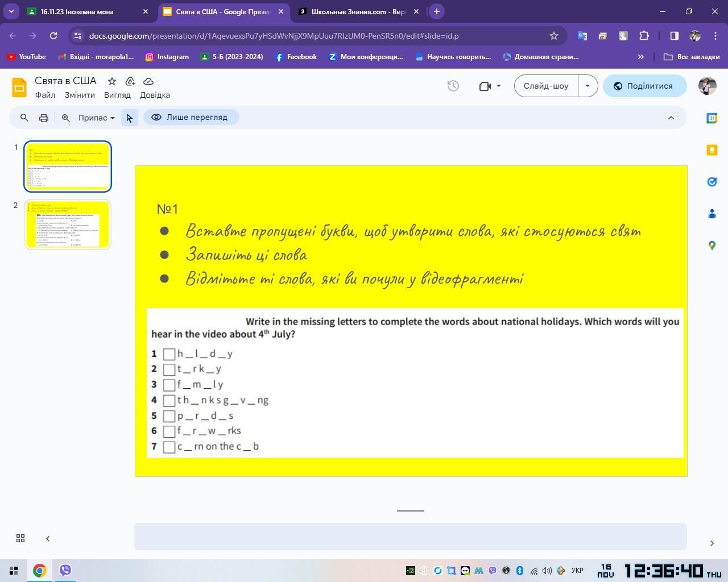The height and width of the screenshot is (582, 728).
Task: Open version history clock icon
Action: pos(453,86)
